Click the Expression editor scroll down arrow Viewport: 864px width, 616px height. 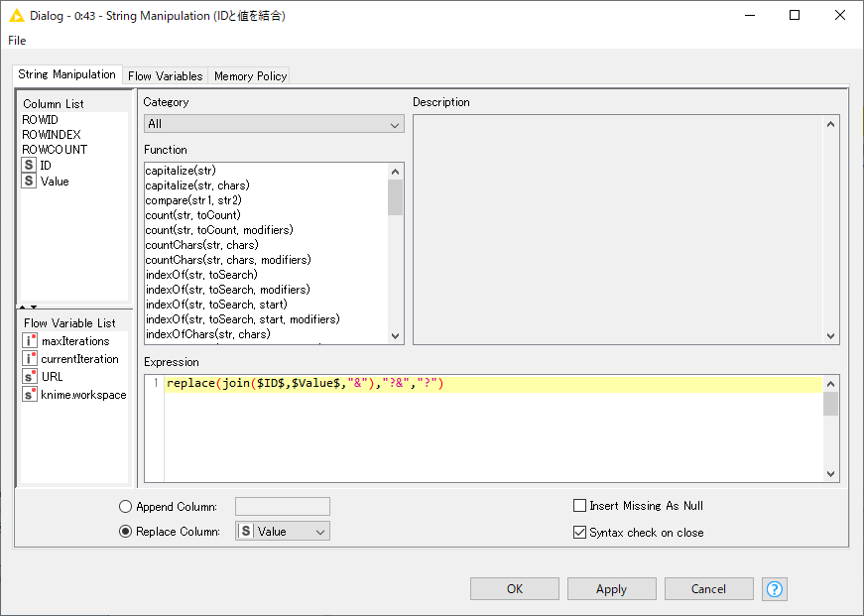831,474
